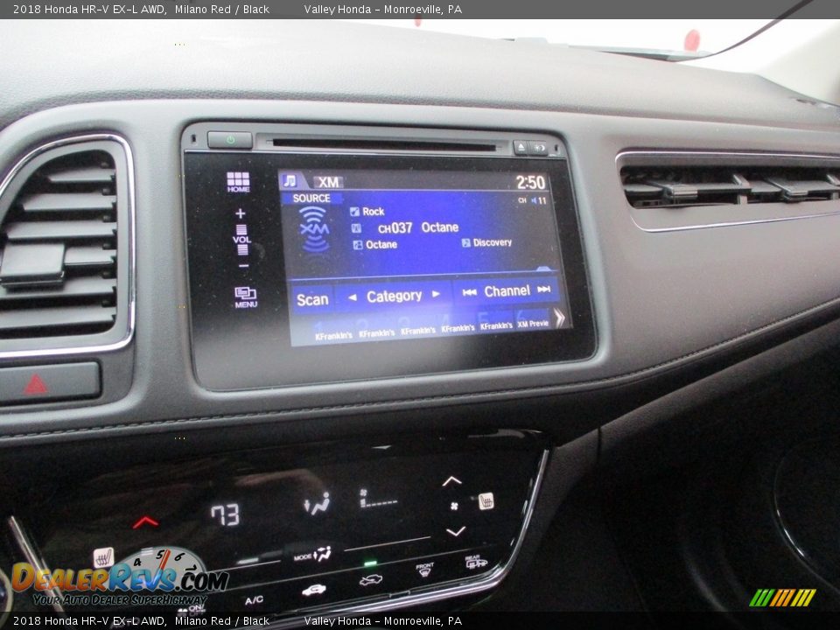840x630 pixels.
Task: Tap volume plus icon
Action: click(241, 213)
